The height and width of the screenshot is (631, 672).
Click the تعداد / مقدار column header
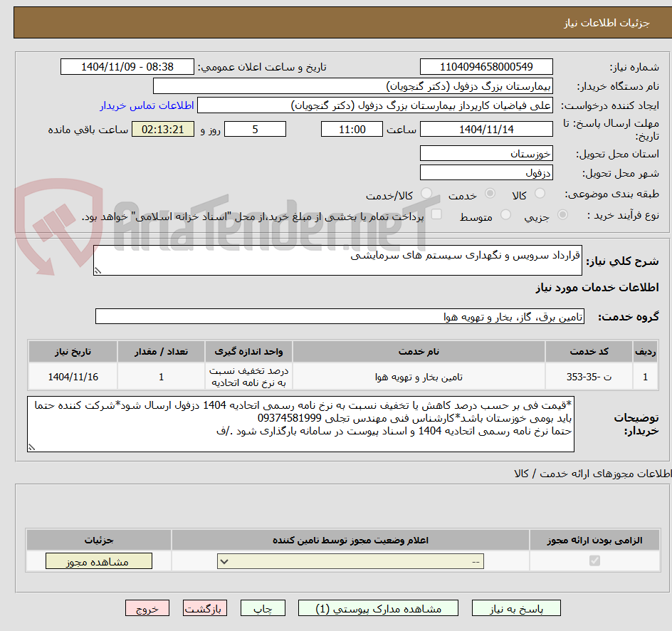161,352
